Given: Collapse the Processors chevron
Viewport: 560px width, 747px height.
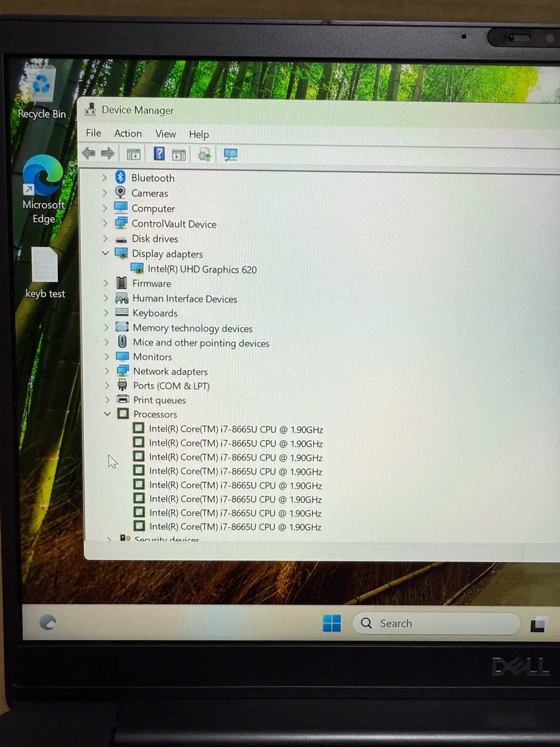Looking at the screenshot, I should point(107,414).
